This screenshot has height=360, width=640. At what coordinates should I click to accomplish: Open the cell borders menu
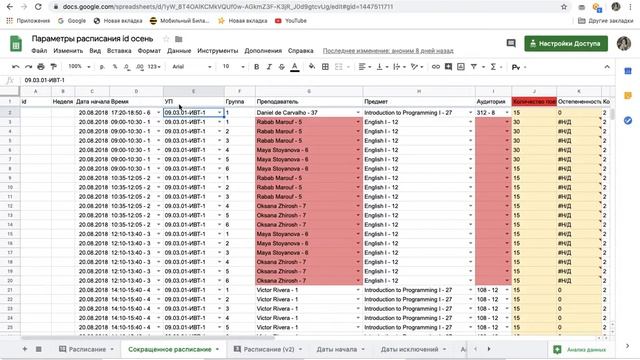pos(325,67)
